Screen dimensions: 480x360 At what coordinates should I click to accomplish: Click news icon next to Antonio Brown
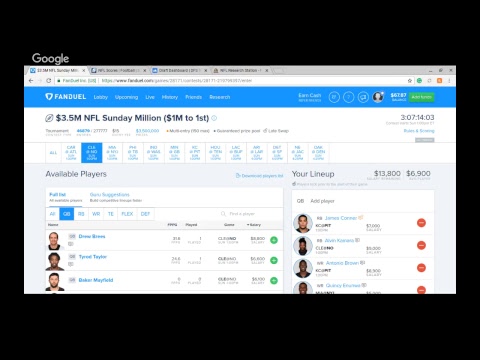click(362, 263)
